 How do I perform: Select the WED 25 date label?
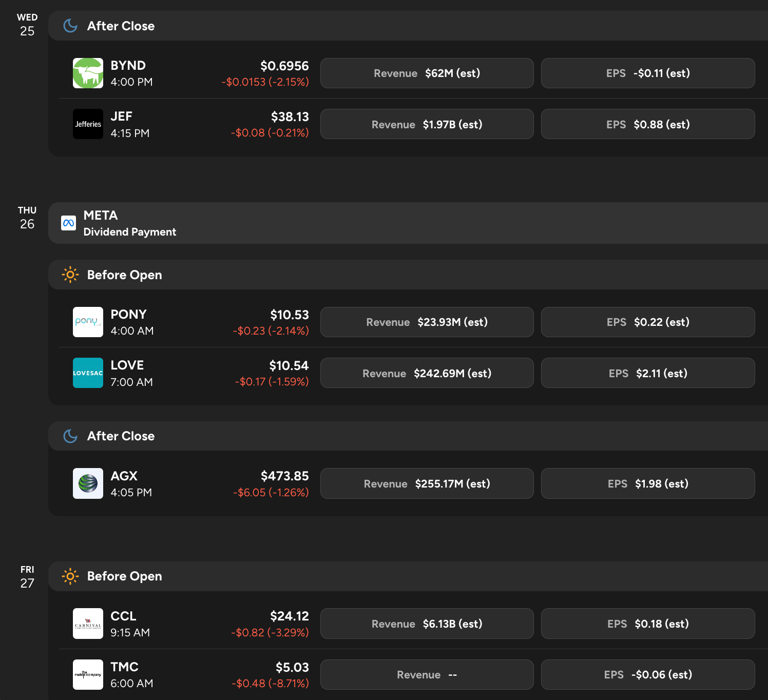click(x=27, y=25)
